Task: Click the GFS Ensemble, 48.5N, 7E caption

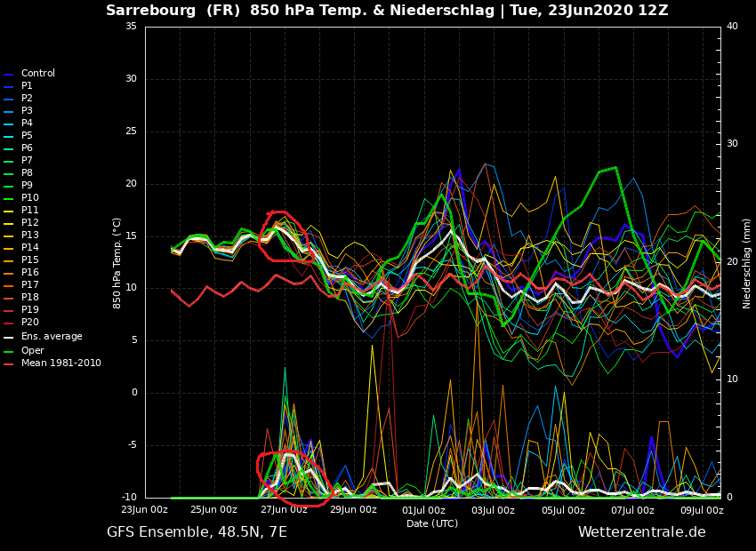Action: point(197,532)
